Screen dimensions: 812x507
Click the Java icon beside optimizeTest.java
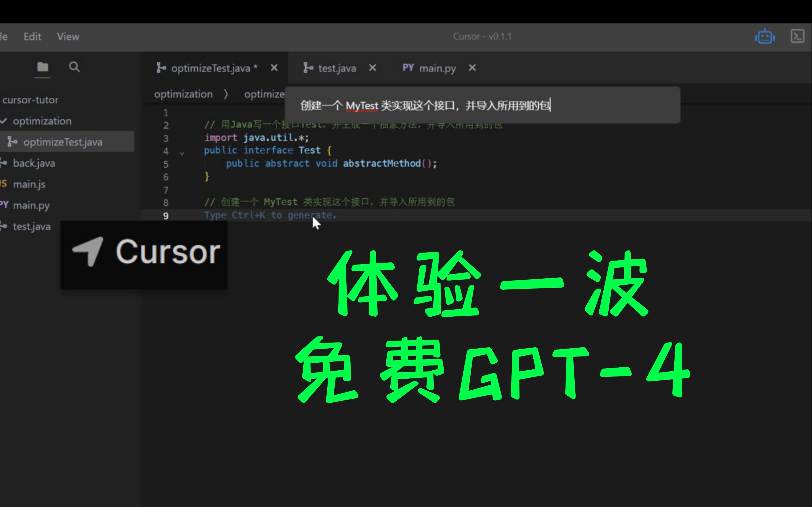12,142
